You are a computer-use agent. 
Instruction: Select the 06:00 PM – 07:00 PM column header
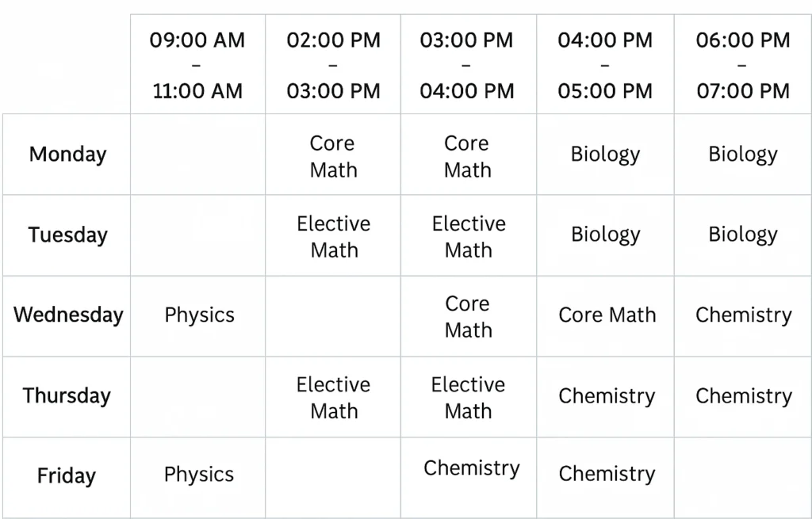coord(743,64)
